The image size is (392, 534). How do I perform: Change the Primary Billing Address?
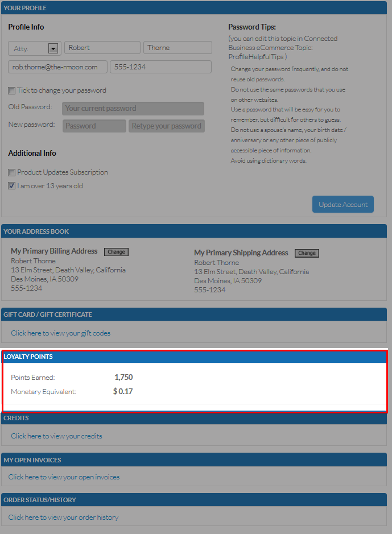[116, 252]
